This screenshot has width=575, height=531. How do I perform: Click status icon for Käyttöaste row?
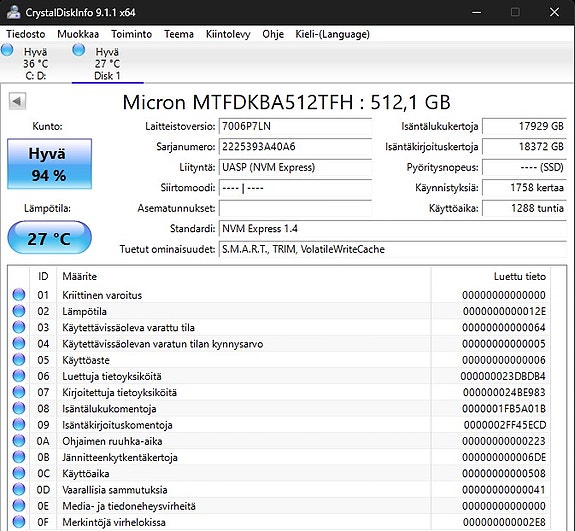pos(19,359)
